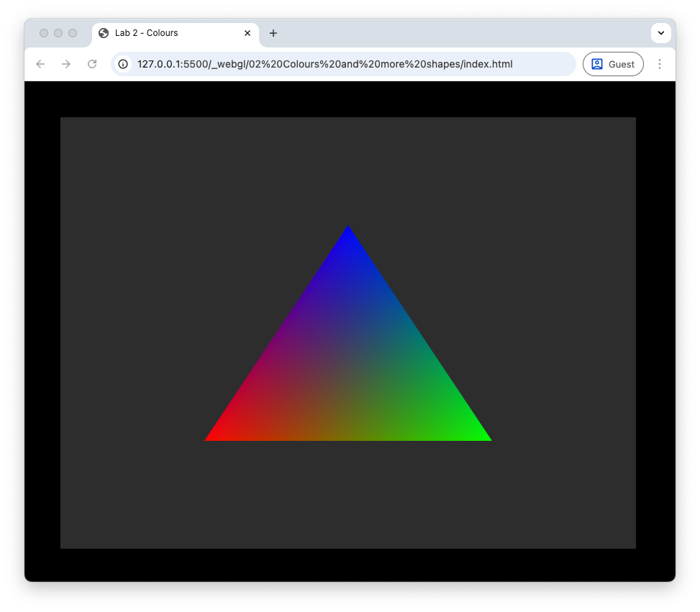Click the center of the gradient triangle
700x612 pixels.
tap(348, 369)
